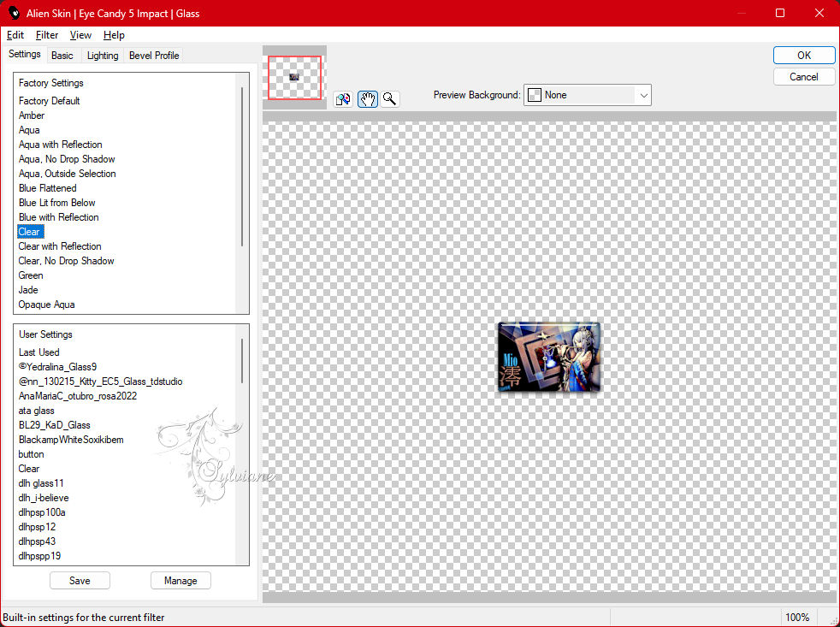Select the hand pan tool
The width and height of the screenshot is (840, 627).
[x=368, y=99]
